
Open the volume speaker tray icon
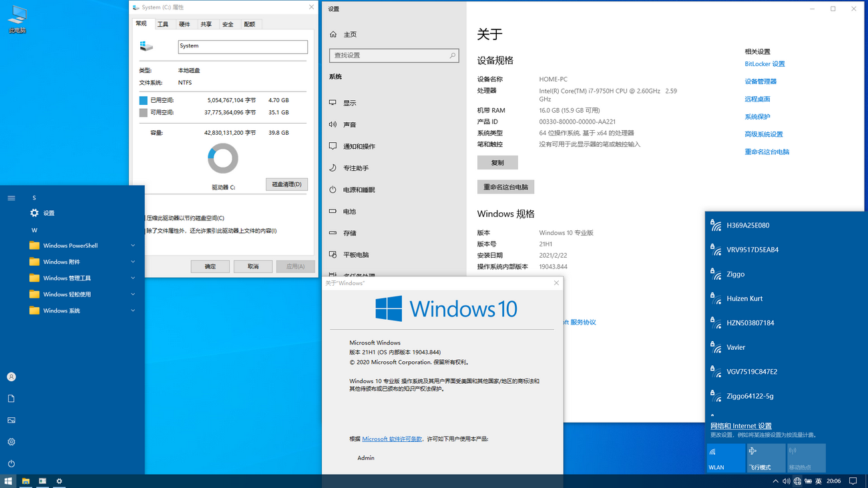(786, 481)
